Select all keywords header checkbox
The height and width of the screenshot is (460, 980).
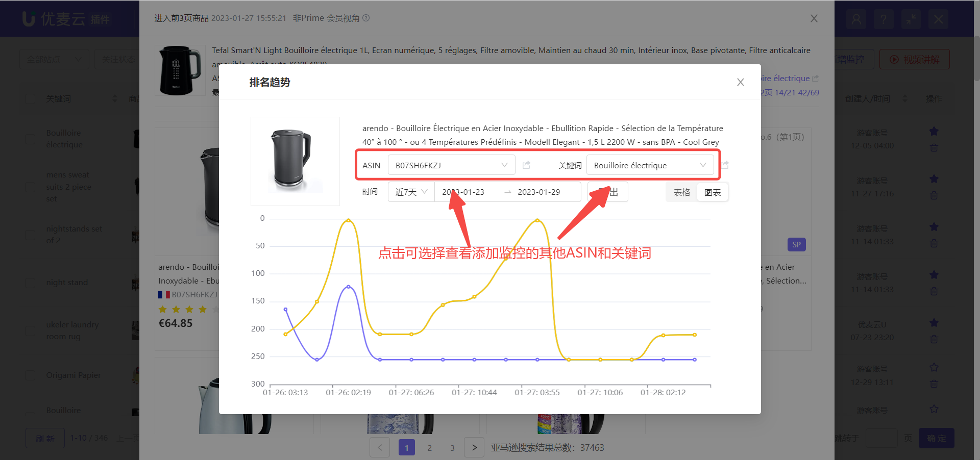click(31, 99)
